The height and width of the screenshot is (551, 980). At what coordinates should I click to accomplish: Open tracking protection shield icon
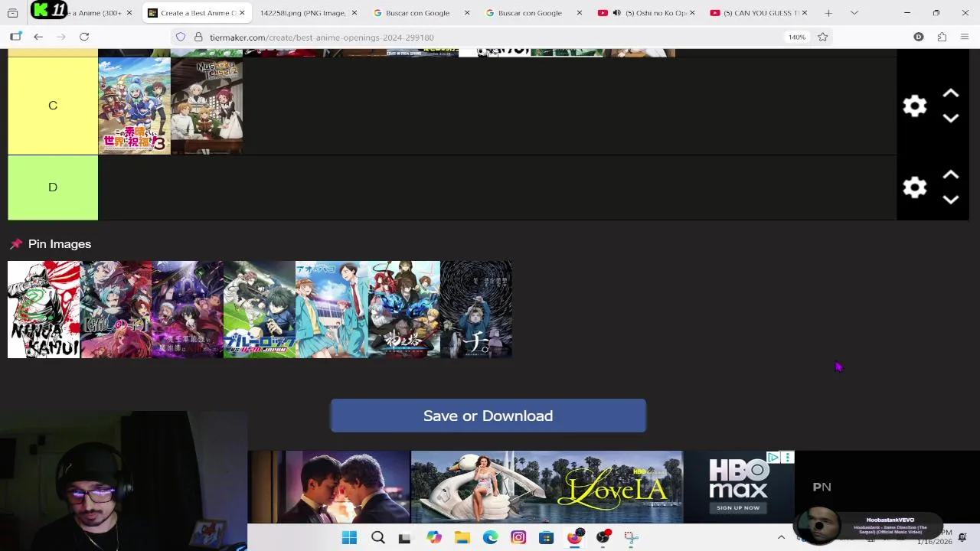pos(181,37)
